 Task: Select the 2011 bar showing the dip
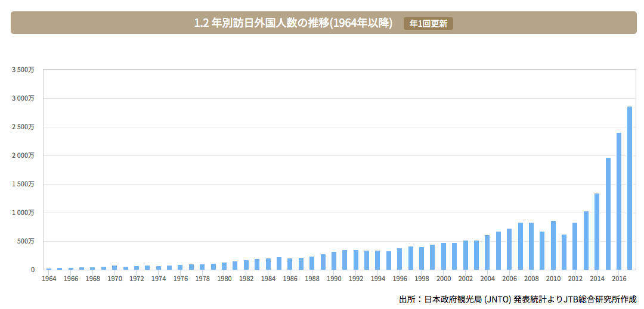(x=564, y=252)
